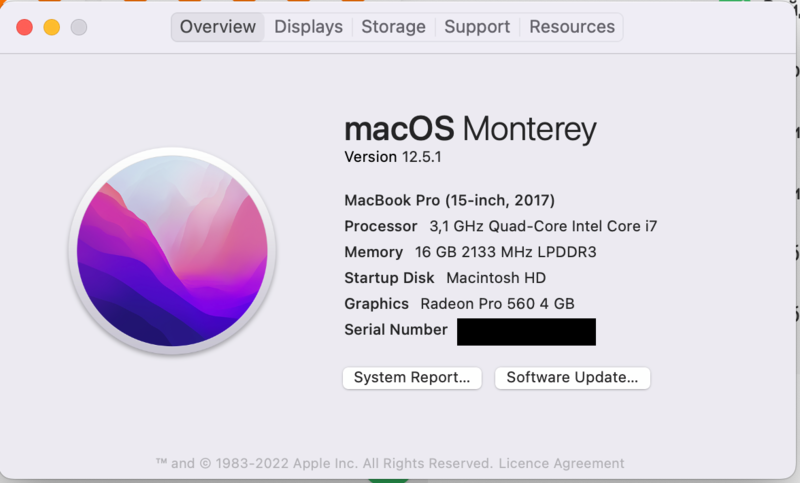This screenshot has width=800, height=483.
Task: Minimize window with the yellow button
Action: pyautogui.click(x=52, y=28)
